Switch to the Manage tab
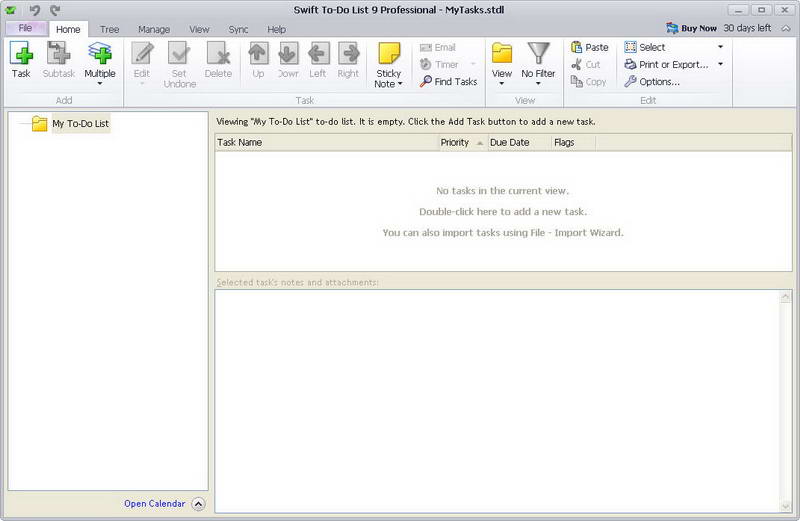Screen dimensions: 800x521 coord(154,30)
